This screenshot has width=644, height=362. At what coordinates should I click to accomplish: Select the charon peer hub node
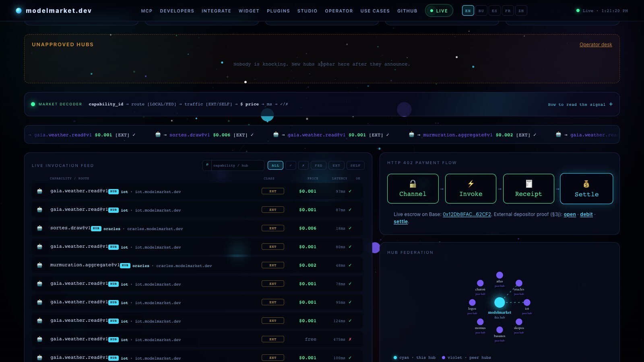[x=480, y=283]
